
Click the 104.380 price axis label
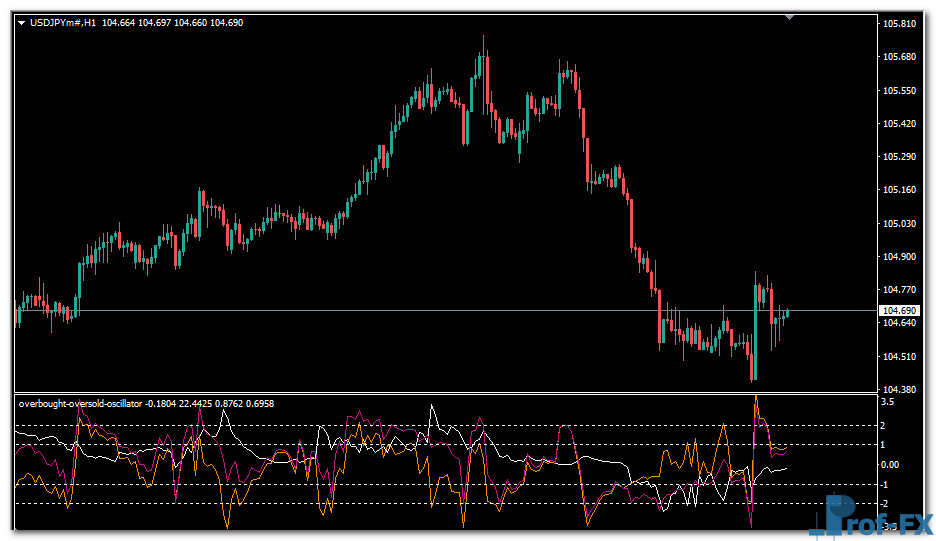click(x=897, y=390)
